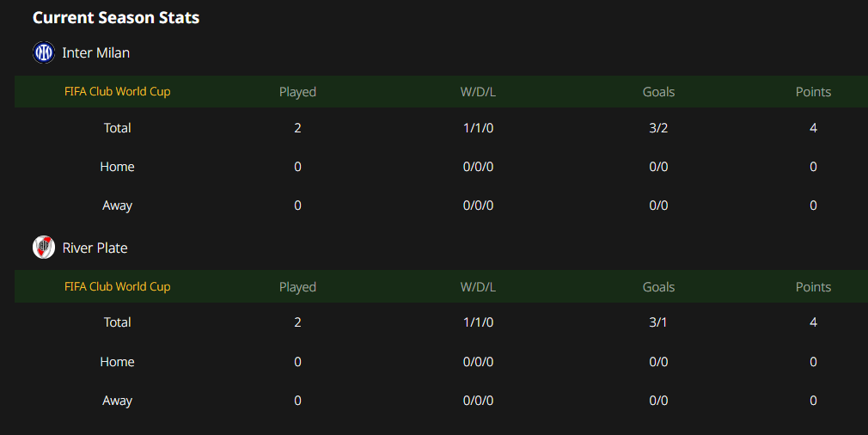Open the Inter Milan team name link
The image size is (868, 435).
click(x=95, y=52)
